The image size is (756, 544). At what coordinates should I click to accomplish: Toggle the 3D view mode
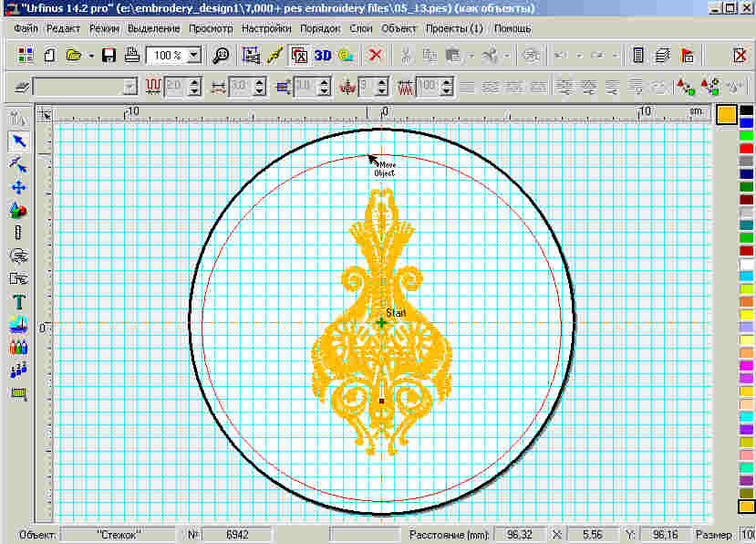(323, 56)
